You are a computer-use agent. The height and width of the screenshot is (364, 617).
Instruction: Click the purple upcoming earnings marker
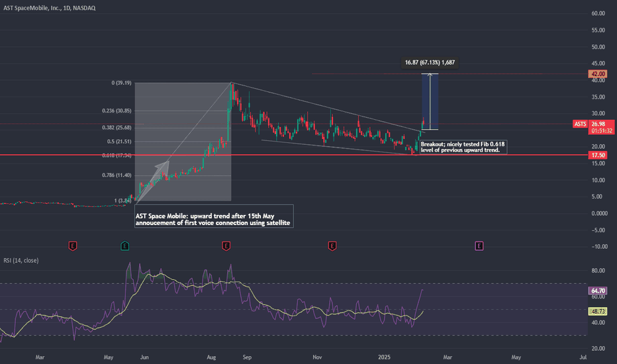coord(479,246)
